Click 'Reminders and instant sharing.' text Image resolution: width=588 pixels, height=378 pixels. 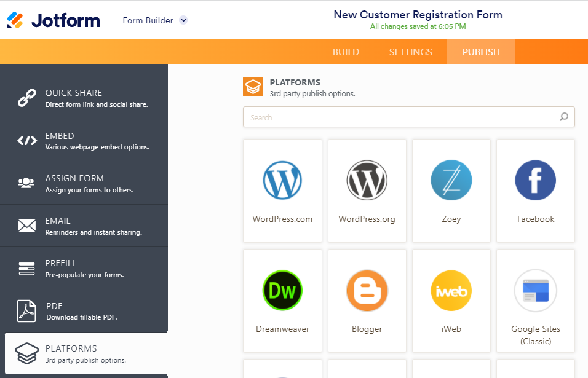click(93, 233)
